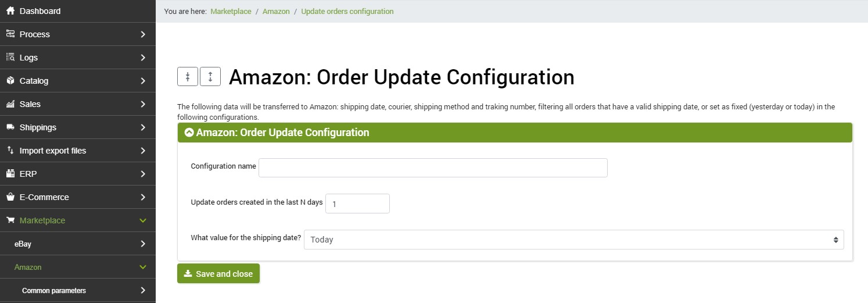Click the Save and close button
This screenshot has height=303, width=868.
point(218,274)
